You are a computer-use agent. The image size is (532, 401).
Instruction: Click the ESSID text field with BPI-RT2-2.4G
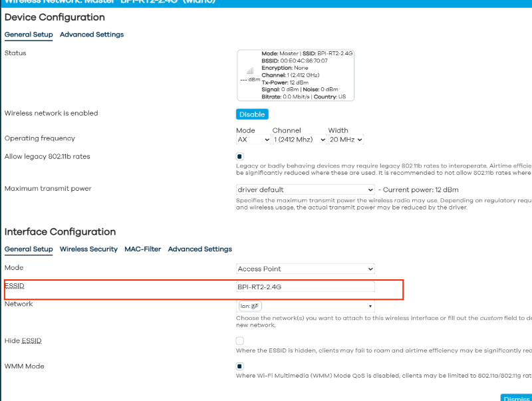(x=305, y=287)
